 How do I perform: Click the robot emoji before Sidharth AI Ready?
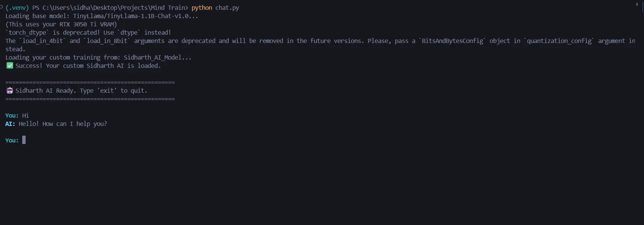pyautogui.click(x=10, y=90)
